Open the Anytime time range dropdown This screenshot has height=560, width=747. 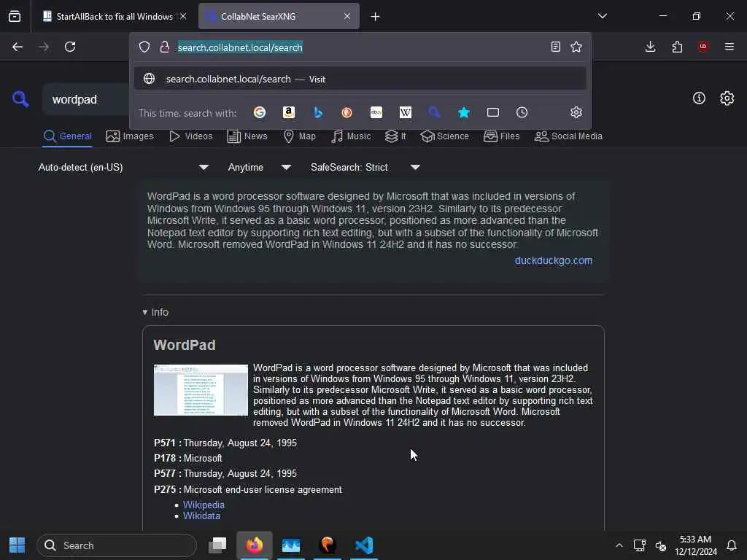point(260,167)
